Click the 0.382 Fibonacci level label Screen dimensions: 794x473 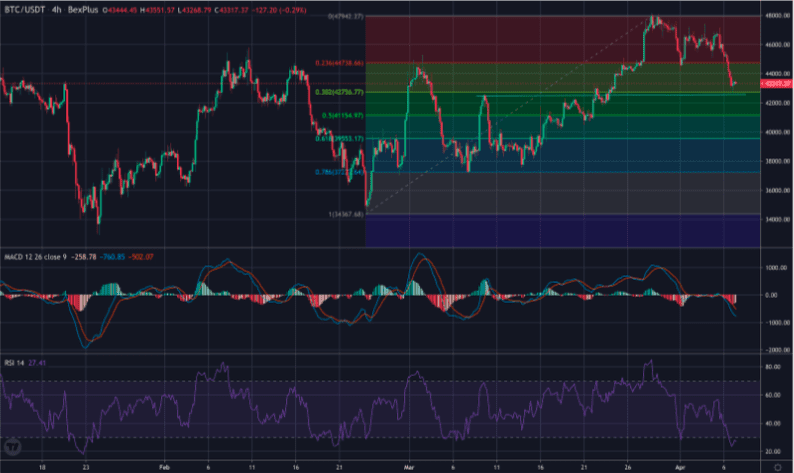click(340, 92)
